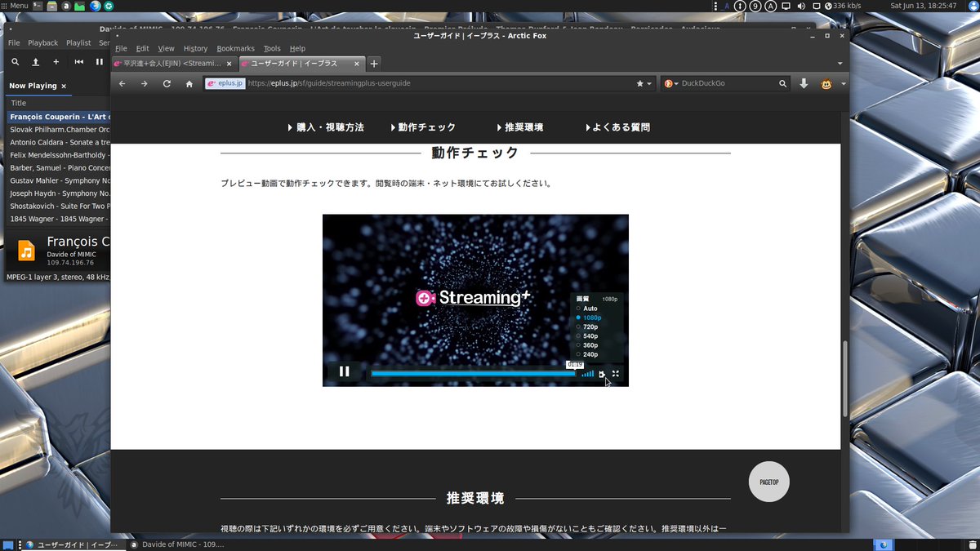Viewport: 980px width, 551px height.
Task: Open Audacious search library icon
Action: [x=15, y=62]
